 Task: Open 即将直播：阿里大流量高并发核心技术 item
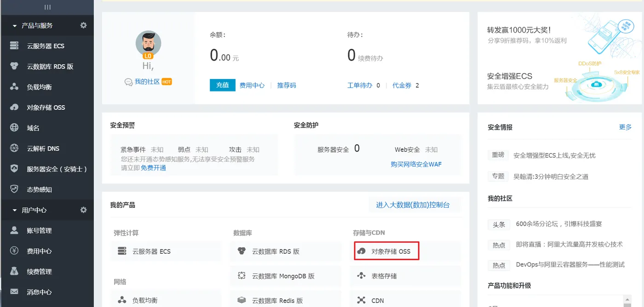coord(569,244)
